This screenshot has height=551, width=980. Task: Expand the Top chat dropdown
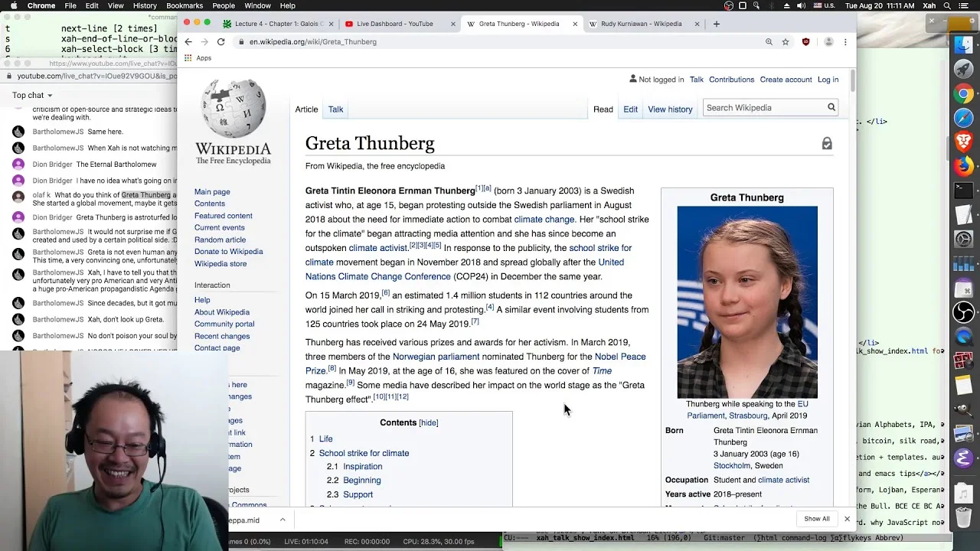pyautogui.click(x=32, y=95)
